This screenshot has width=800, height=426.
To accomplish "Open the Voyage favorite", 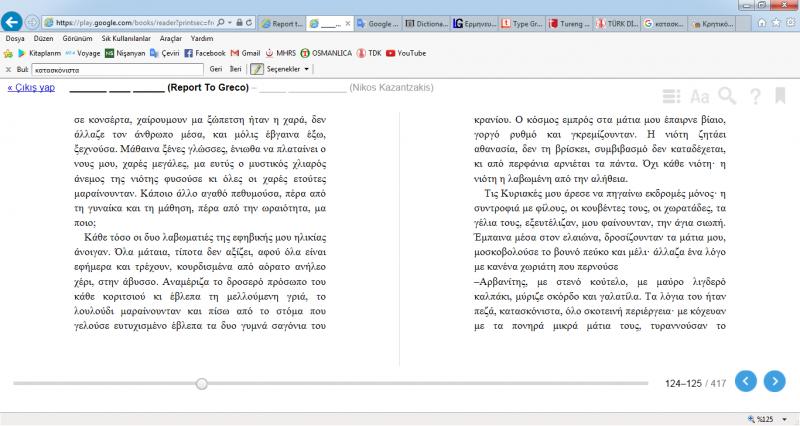I will (x=83, y=53).
